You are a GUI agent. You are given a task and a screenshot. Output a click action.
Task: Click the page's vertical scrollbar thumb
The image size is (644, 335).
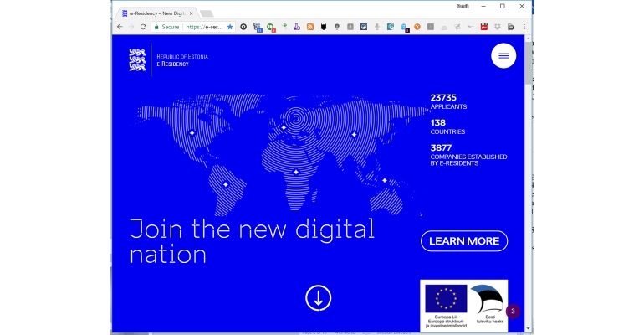(x=528, y=62)
